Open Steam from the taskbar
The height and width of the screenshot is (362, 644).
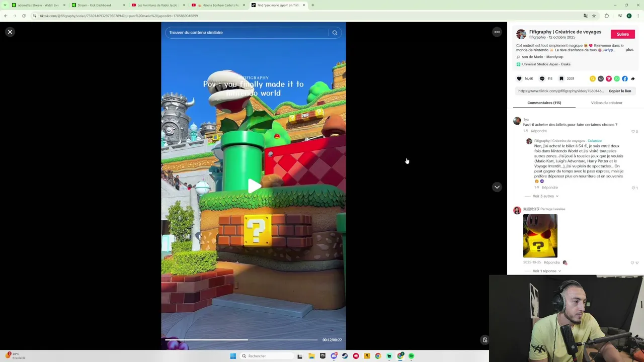[345, 356]
